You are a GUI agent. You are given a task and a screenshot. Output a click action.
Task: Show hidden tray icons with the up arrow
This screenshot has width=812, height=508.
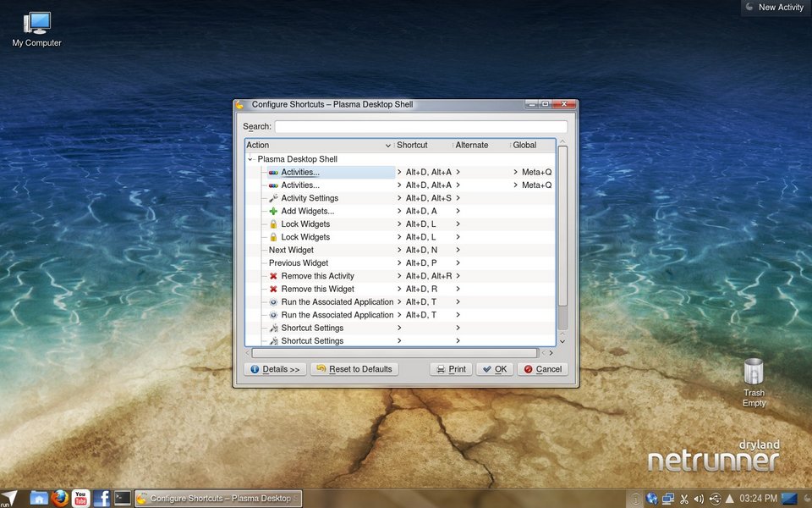click(730, 498)
